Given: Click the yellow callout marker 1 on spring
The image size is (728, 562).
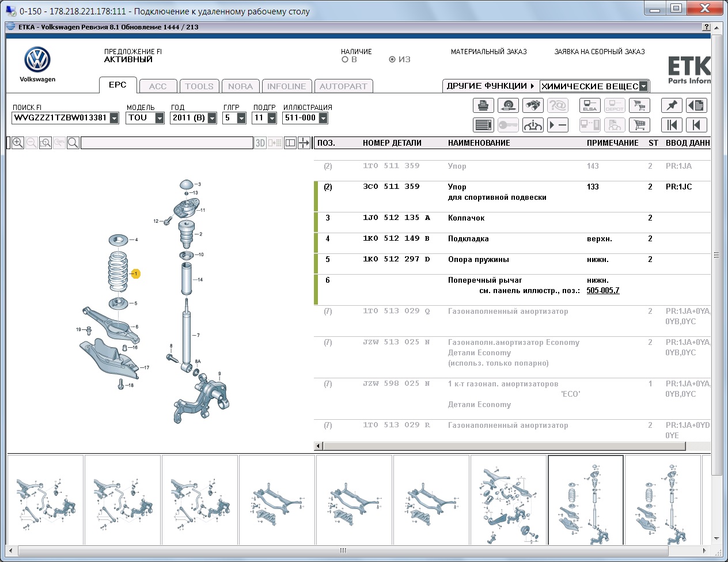Looking at the screenshot, I should click(136, 274).
